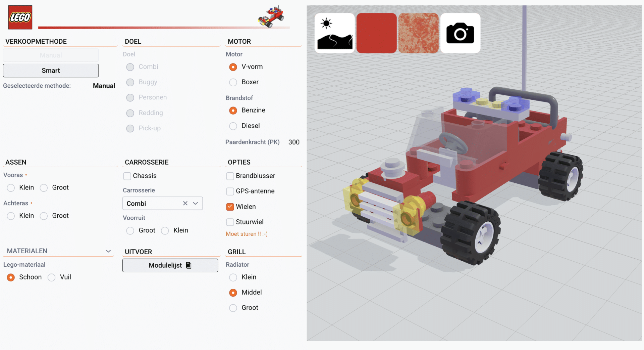Pick the rusty textured material swatch
Viewport: 644px width, 350px height.
click(x=419, y=33)
